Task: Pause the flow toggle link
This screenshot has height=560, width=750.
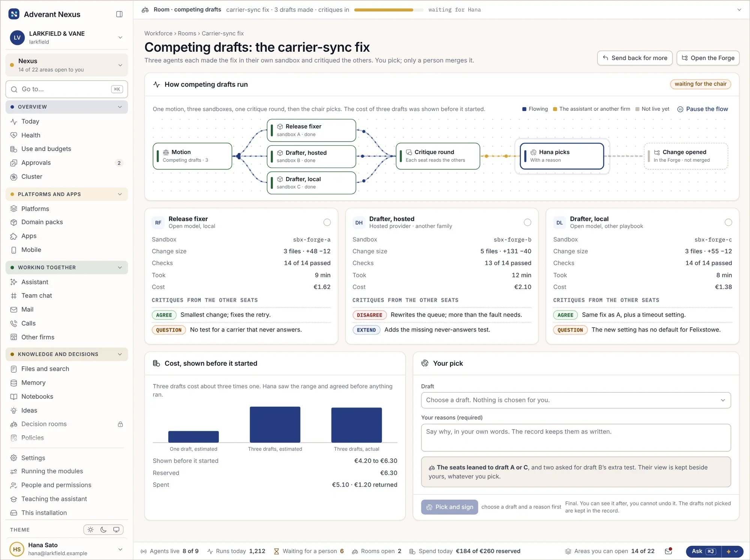Action: click(x=703, y=109)
